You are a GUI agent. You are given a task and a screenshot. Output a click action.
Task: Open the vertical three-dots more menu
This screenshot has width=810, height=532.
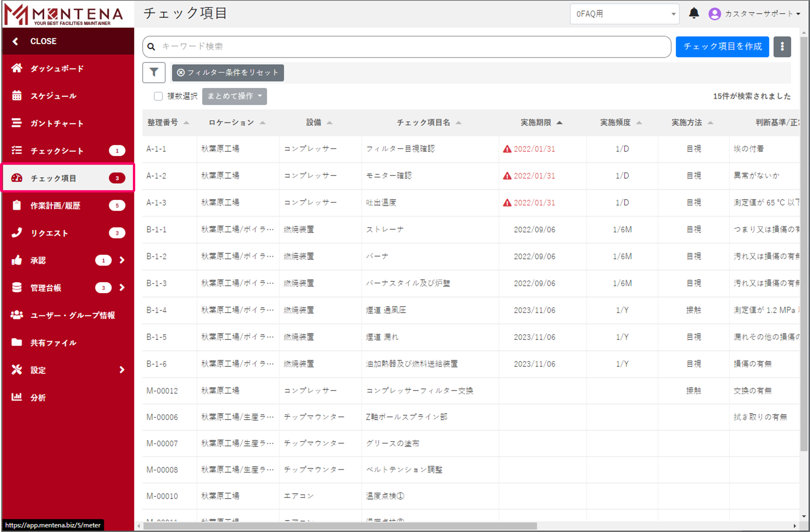click(x=782, y=47)
